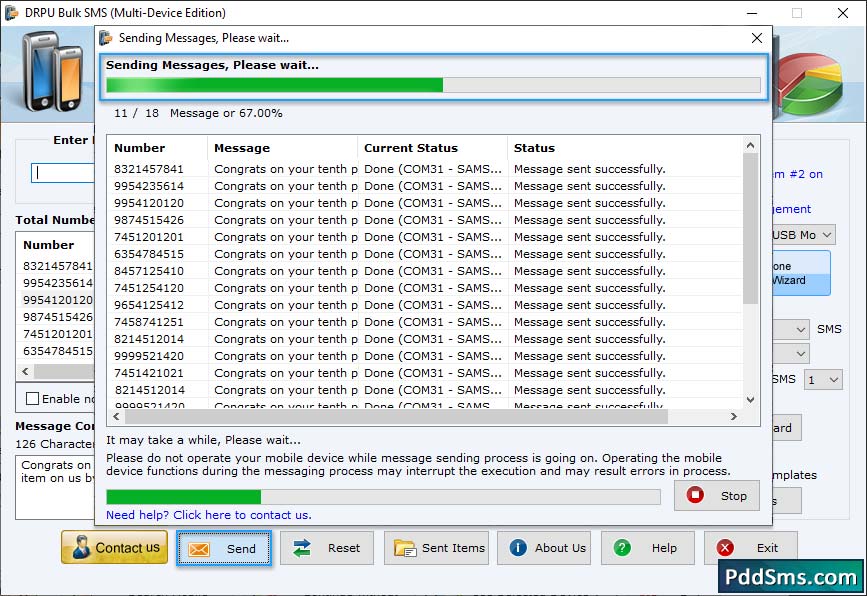This screenshot has width=867, height=596.
Task: Click the vertical scrollbar thumb in message list
Action: [750, 228]
